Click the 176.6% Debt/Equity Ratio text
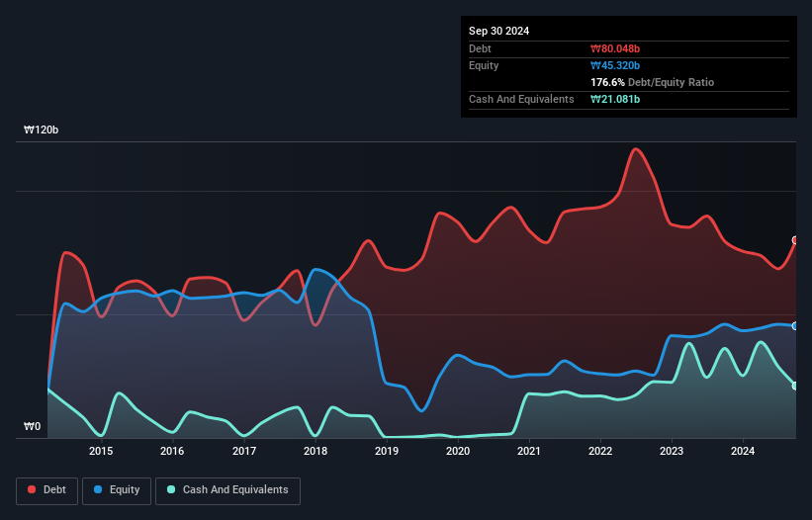 click(652, 82)
